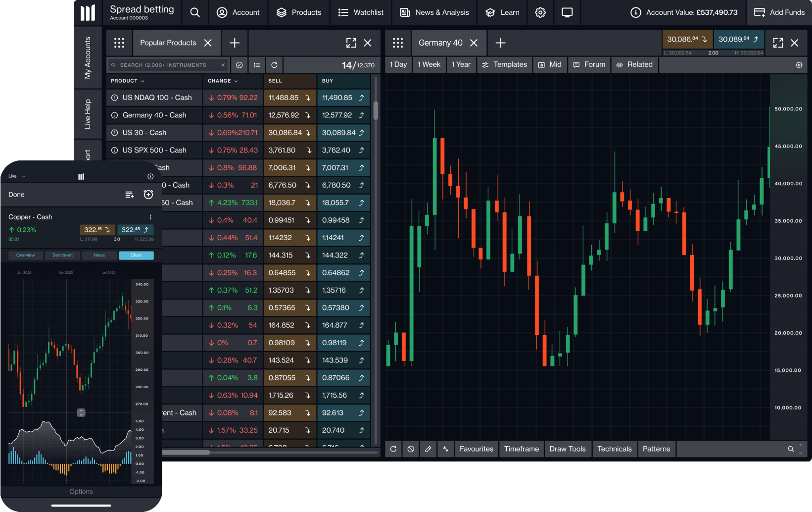Toggle the Mid price line on the chart
Image resolution: width=812 pixels, height=512 pixels.
click(x=550, y=64)
